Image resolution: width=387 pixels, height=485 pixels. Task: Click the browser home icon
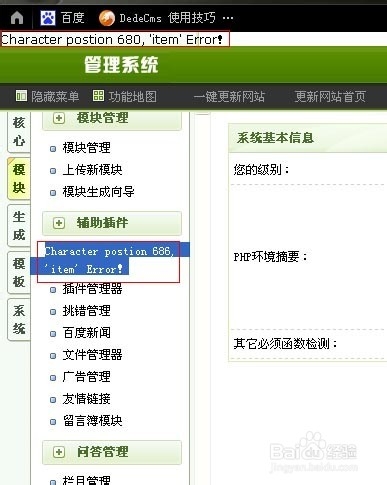(x=17, y=17)
